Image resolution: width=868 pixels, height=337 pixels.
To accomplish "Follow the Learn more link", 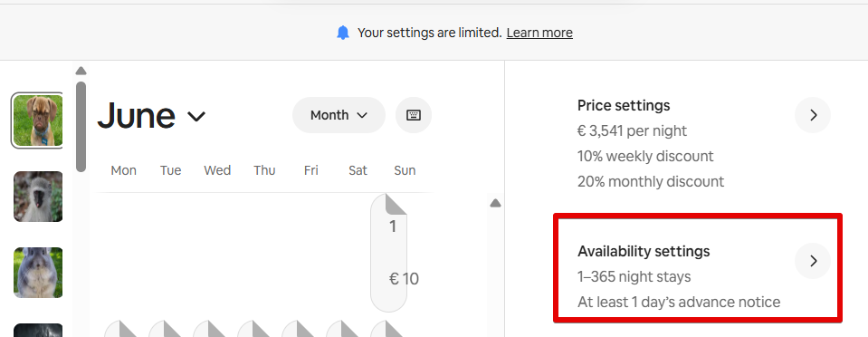I will click(x=539, y=33).
